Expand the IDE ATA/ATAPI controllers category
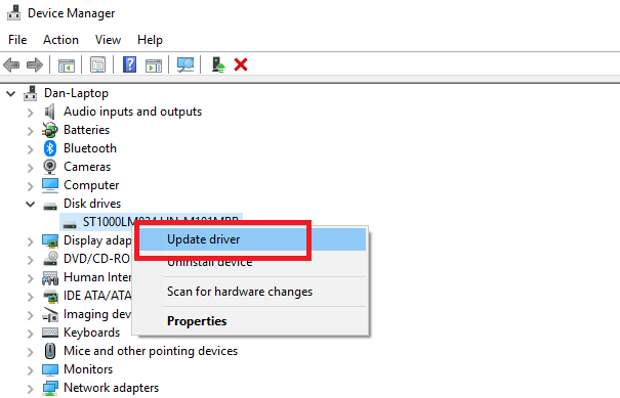This screenshot has width=620, height=398. pyautogui.click(x=30, y=296)
